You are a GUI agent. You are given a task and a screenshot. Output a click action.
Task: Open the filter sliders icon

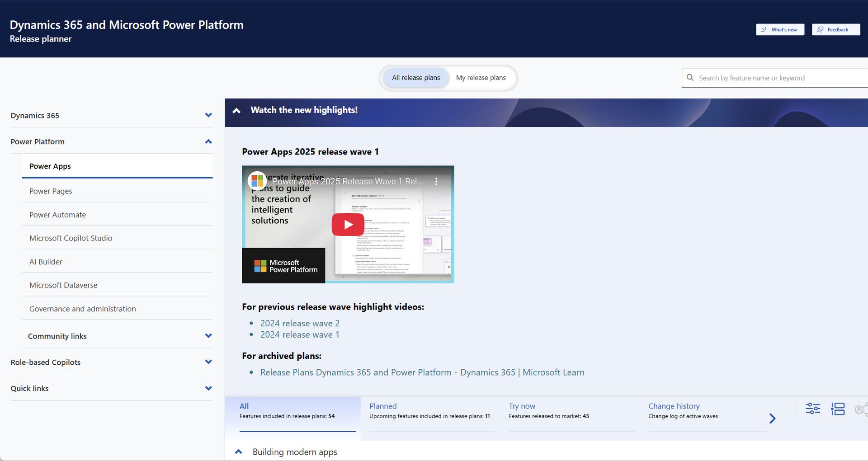point(813,409)
